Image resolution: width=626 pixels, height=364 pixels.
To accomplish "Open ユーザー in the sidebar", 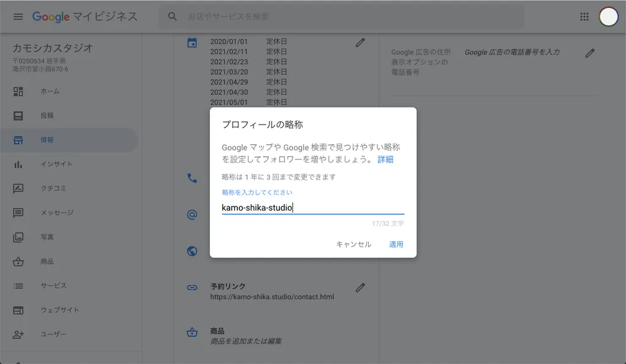I will tap(53, 335).
